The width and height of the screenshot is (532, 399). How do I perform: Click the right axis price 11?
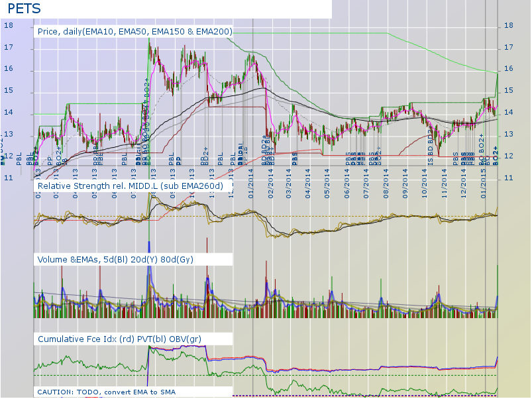[509, 178]
